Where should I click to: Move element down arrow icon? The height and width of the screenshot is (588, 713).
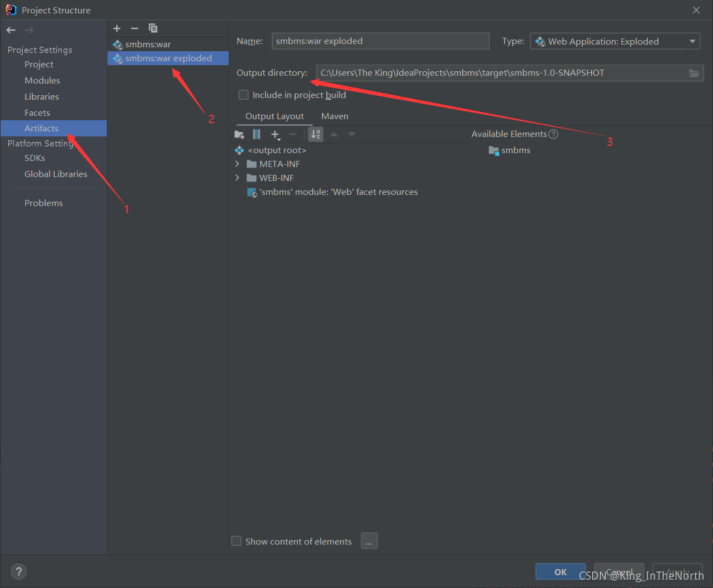[x=352, y=134]
